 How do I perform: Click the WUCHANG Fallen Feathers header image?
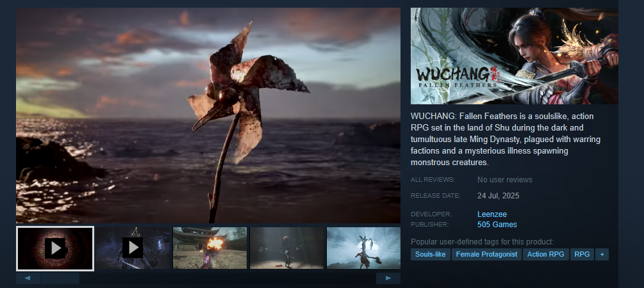point(514,56)
